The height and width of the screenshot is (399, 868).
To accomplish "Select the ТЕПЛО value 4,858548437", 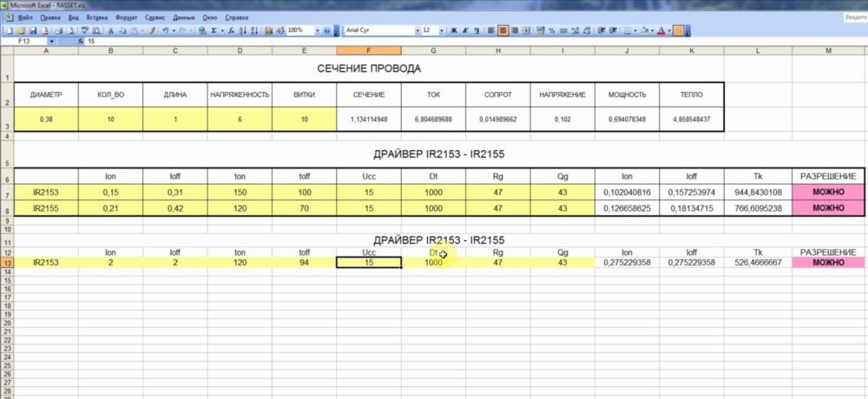I will (692, 119).
